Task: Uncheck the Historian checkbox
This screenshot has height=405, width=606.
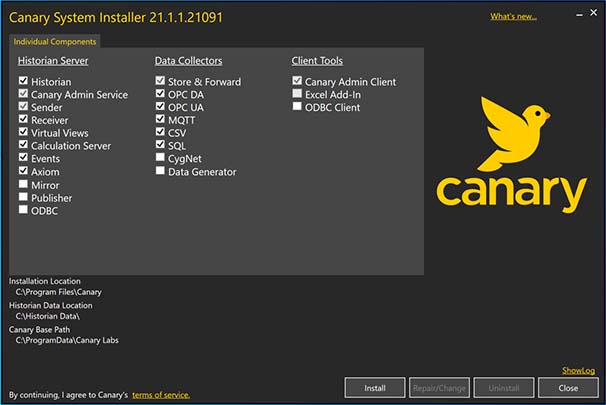Action: tap(23, 81)
